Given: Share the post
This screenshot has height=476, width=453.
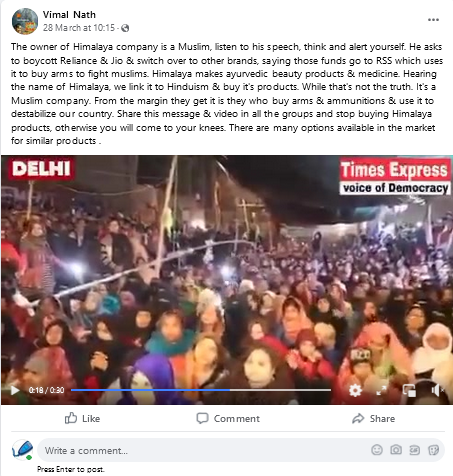Looking at the screenshot, I should click(x=374, y=418).
